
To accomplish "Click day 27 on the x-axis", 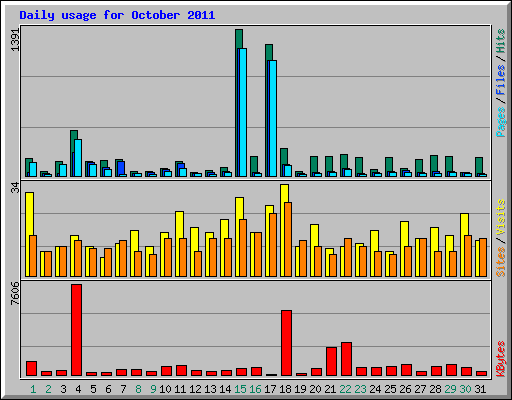I will [420, 389].
